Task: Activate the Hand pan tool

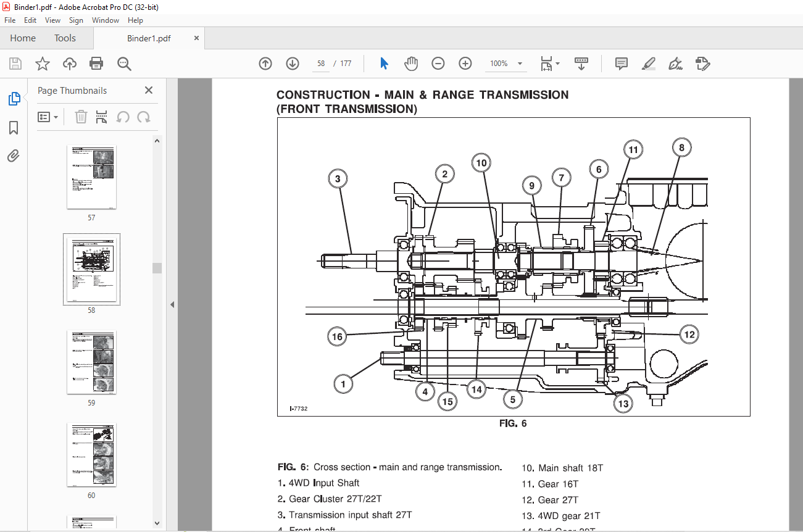Action: point(411,64)
